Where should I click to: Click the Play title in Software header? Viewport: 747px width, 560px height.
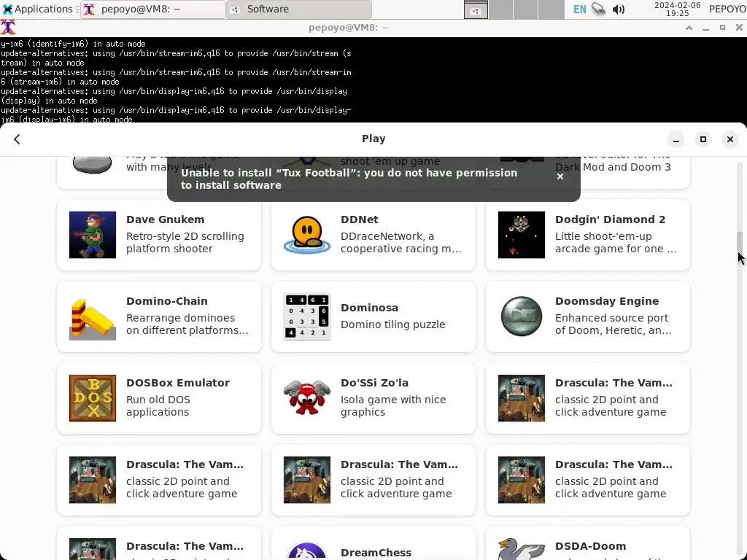[x=373, y=139]
